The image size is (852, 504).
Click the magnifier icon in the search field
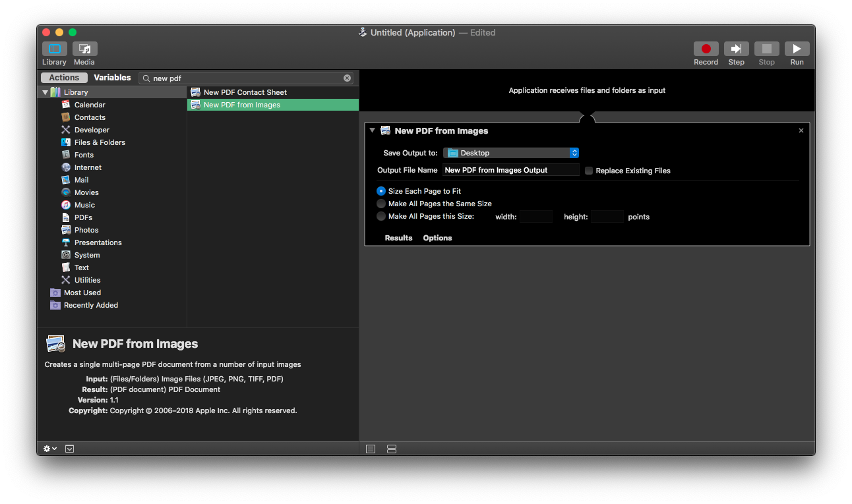pos(146,78)
